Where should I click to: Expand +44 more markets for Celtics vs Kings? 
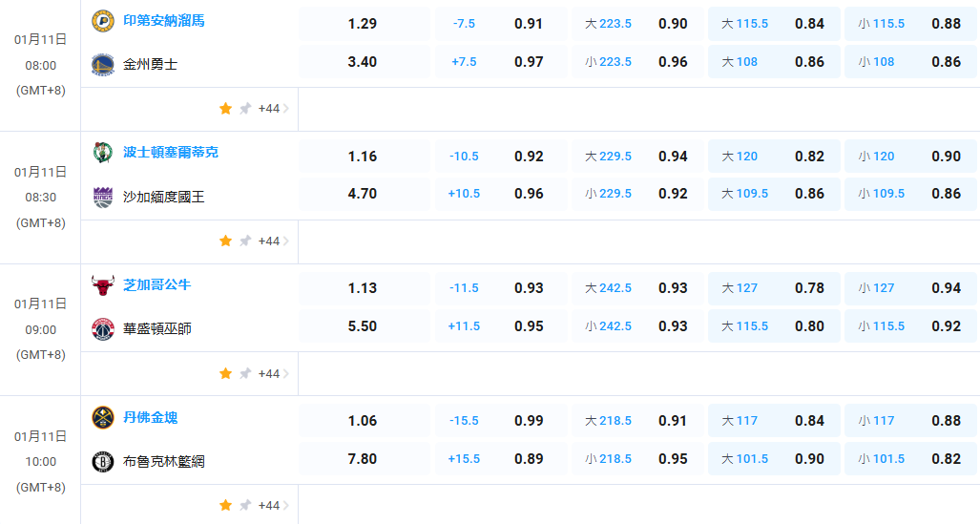tap(273, 241)
